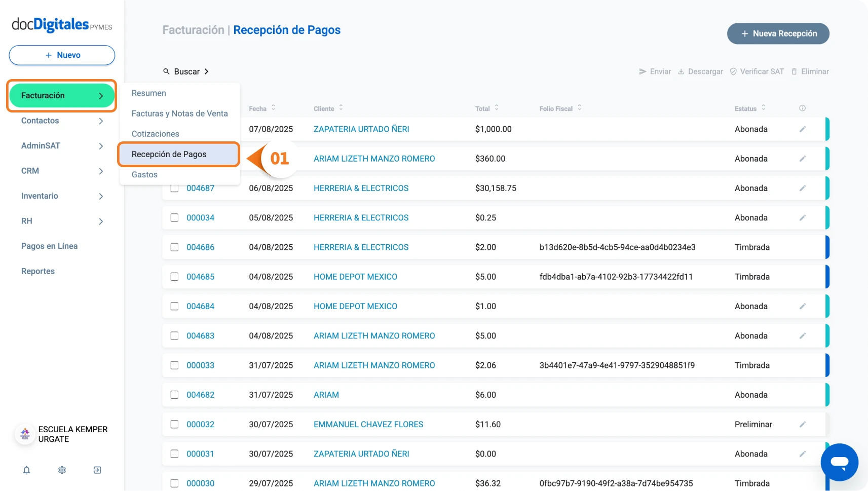The width and height of the screenshot is (868, 491).
Task: Select checkbox for folio 000033
Action: coord(174,365)
